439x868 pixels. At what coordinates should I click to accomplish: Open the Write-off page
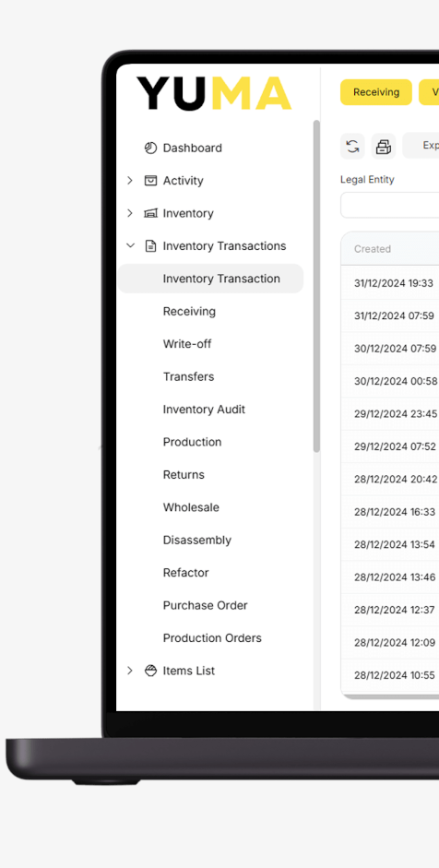(x=187, y=344)
